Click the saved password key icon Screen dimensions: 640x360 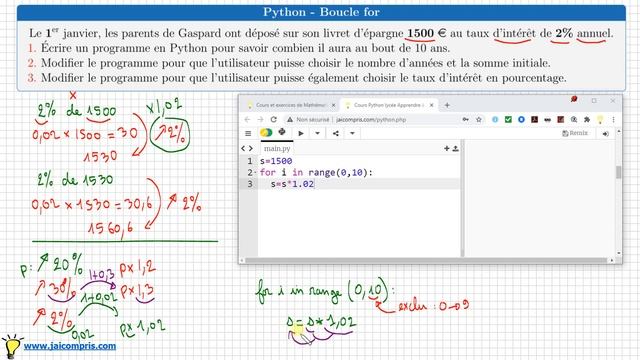[x=465, y=120]
